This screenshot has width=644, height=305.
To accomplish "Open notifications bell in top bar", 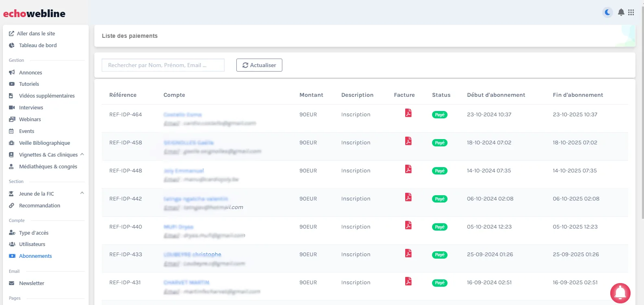I will click(x=621, y=12).
